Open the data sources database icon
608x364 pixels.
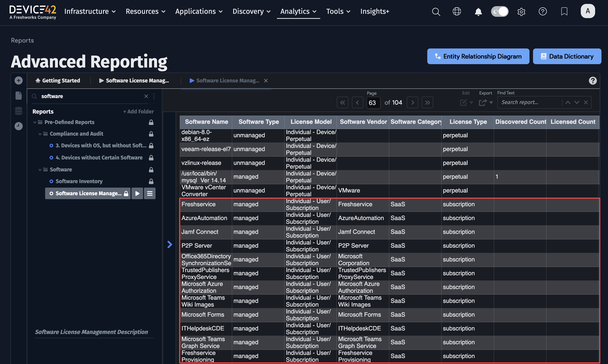pyautogui.click(x=18, y=111)
